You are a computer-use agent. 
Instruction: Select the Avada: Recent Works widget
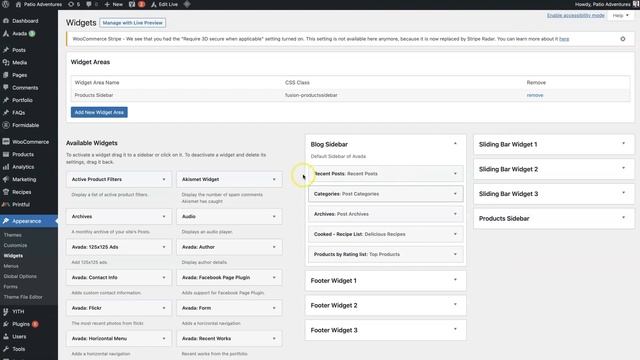tap(229, 339)
